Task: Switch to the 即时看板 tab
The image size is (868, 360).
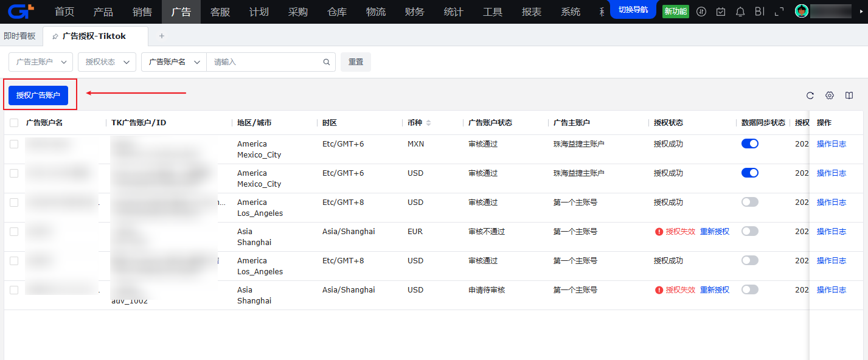Action: pos(19,36)
